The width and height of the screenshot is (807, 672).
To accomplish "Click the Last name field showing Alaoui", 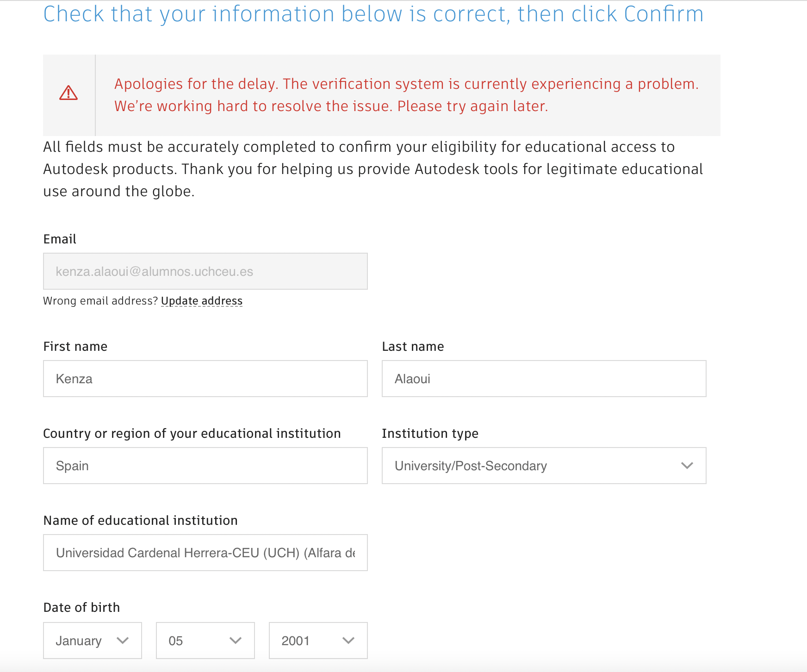I will pos(544,379).
